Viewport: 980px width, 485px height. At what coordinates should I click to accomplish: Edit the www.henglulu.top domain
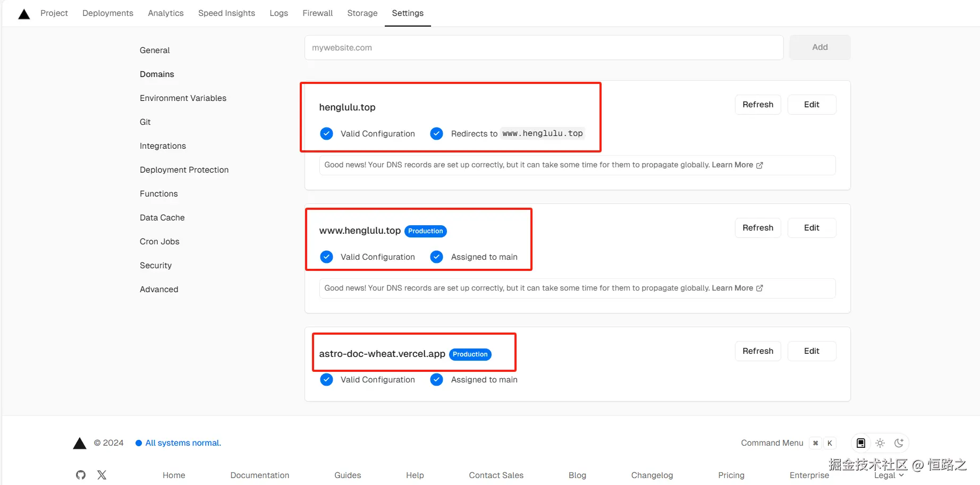[x=812, y=228]
